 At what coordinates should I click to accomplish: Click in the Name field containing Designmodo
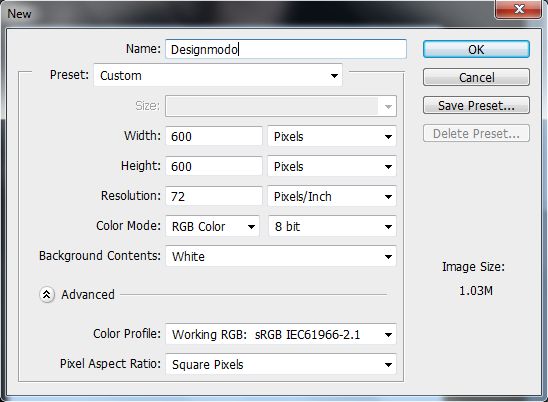click(x=286, y=49)
